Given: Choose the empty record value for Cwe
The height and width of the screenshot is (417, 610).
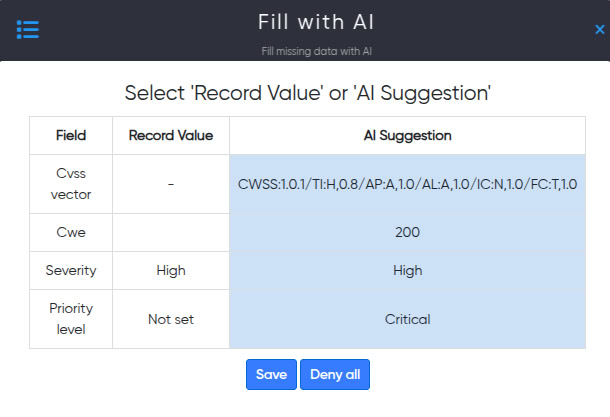Looking at the screenshot, I should [171, 232].
